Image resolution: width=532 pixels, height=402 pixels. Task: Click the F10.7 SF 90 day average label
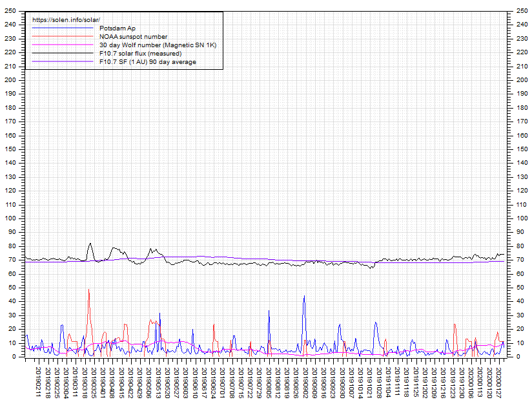(148, 62)
